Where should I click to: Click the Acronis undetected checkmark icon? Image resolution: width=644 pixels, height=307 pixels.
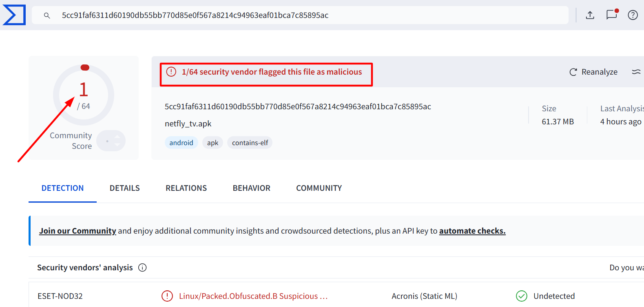522,296
